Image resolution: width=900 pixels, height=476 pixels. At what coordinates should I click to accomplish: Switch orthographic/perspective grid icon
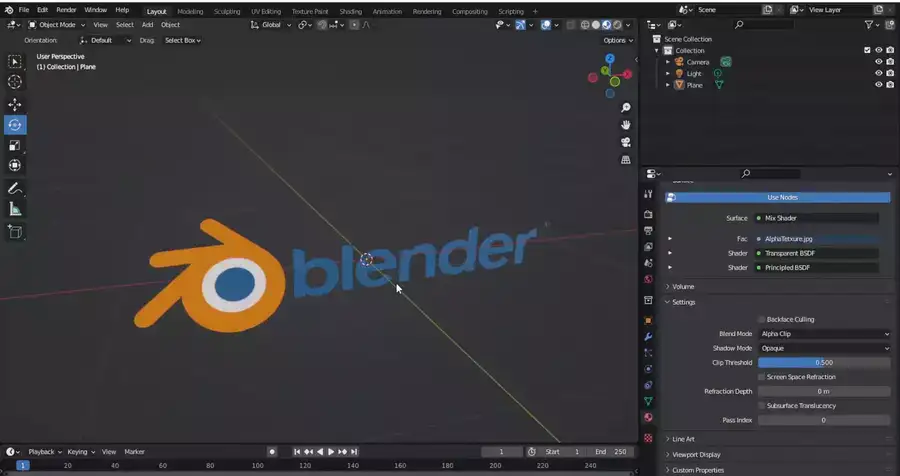click(626, 160)
